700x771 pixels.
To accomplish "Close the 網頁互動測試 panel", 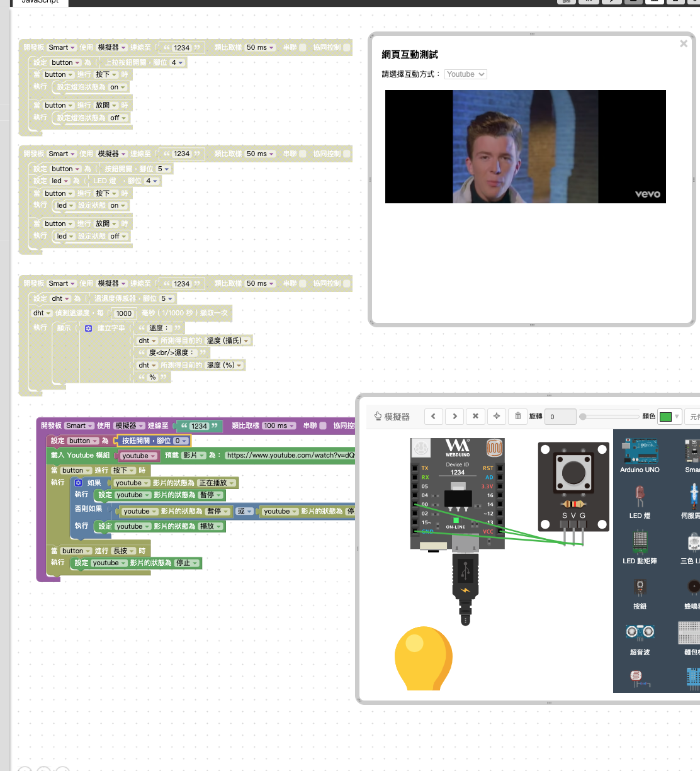I will point(684,43).
